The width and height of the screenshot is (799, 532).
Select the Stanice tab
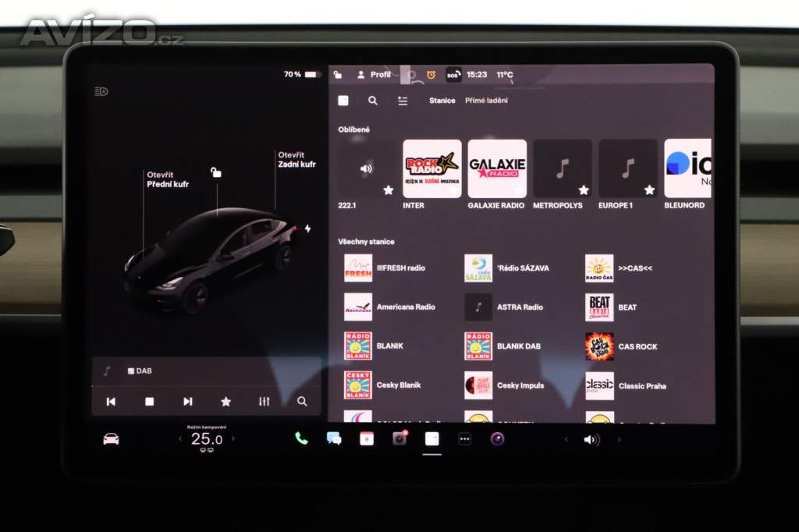(442, 101)
